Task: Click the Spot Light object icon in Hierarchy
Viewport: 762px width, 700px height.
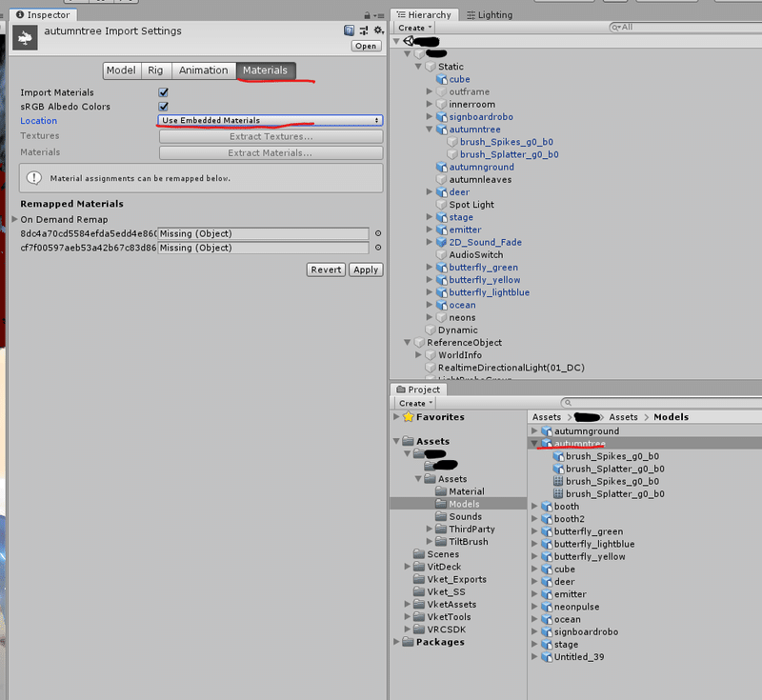Action: tap(442, 205)
